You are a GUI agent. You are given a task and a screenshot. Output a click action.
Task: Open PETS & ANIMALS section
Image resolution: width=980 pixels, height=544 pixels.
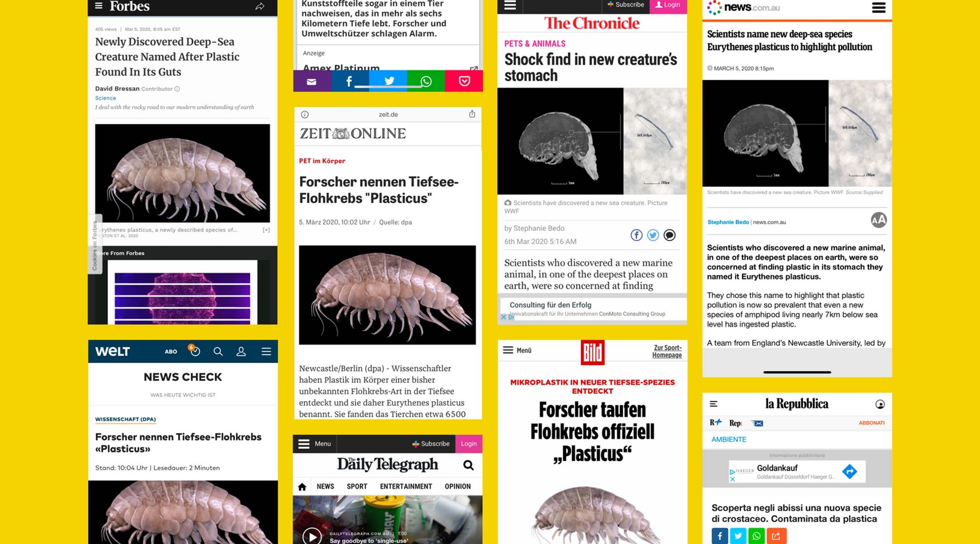pyautogui.click(x=535, y=44)
